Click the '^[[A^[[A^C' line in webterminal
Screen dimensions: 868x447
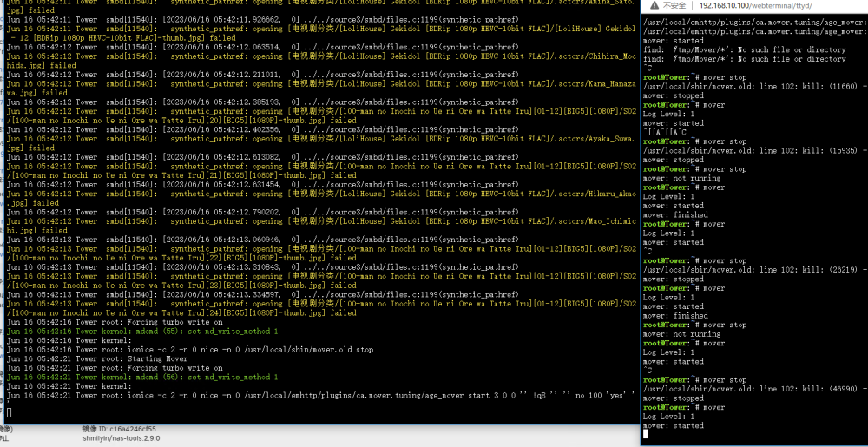point(664,132)
